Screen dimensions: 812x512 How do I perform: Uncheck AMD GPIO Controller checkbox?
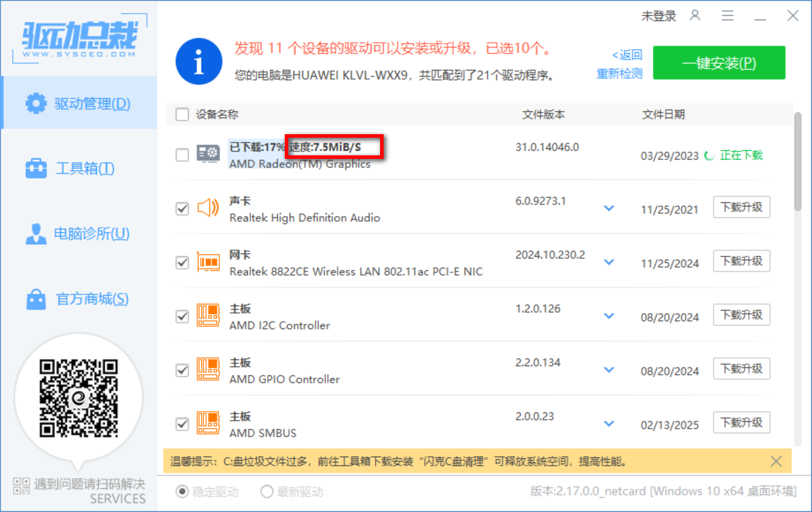(182, 370)
